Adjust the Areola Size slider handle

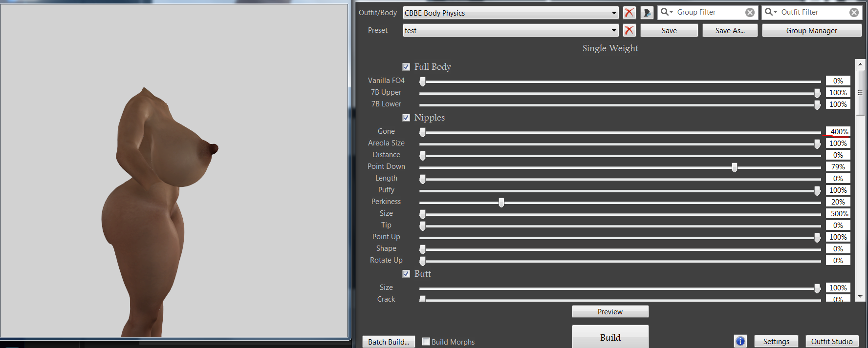pyautogui.click(x=817, y=144)
